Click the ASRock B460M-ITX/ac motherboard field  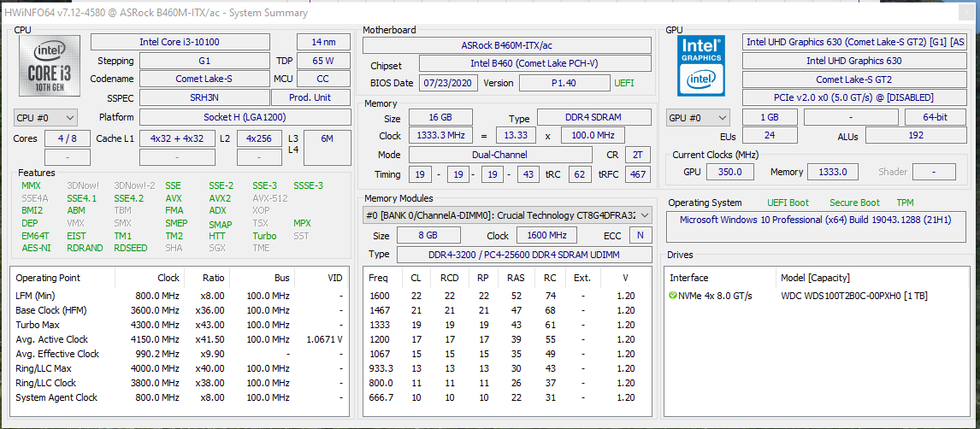point(507,45)
